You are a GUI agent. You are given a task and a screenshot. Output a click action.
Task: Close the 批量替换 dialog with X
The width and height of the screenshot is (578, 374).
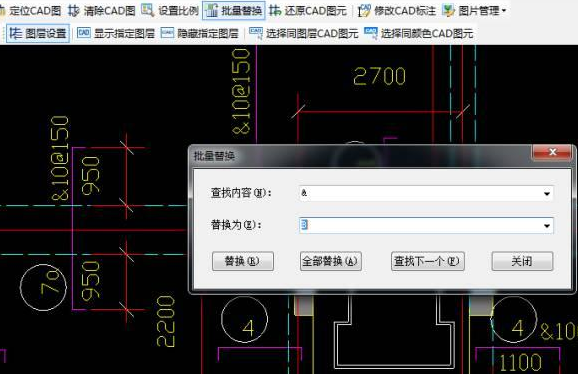(x=552, y=152)
